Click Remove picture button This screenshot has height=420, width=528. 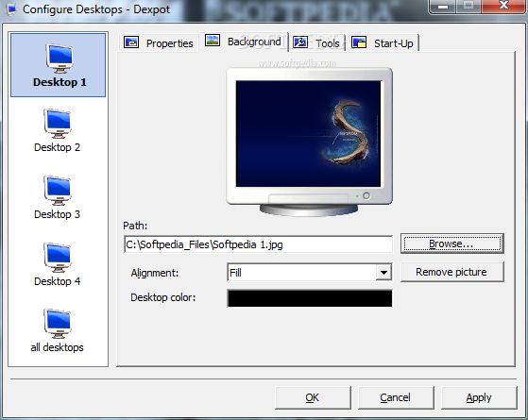coord(452,272)
